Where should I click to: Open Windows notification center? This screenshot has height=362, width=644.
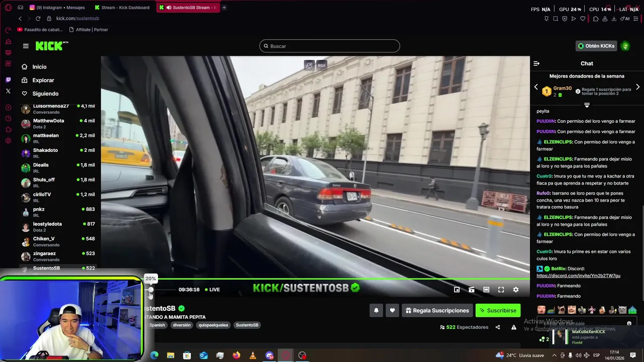click(633, 355)
